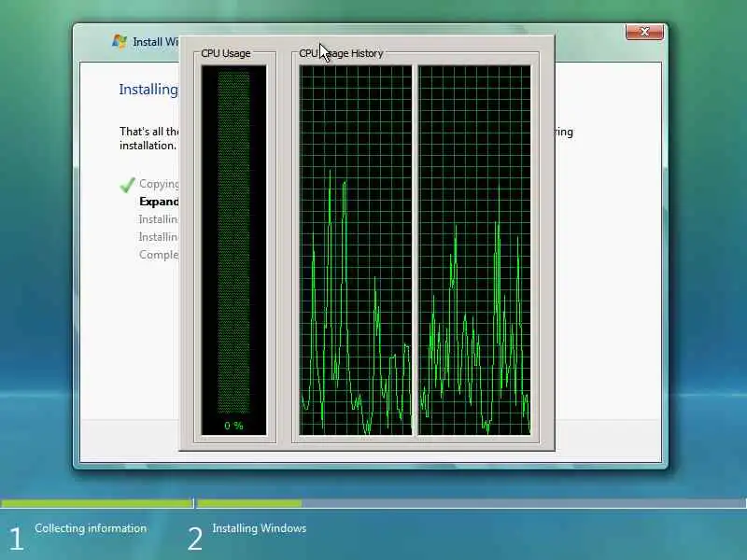Click the 0 % CPU usage reading

[234, 426]
